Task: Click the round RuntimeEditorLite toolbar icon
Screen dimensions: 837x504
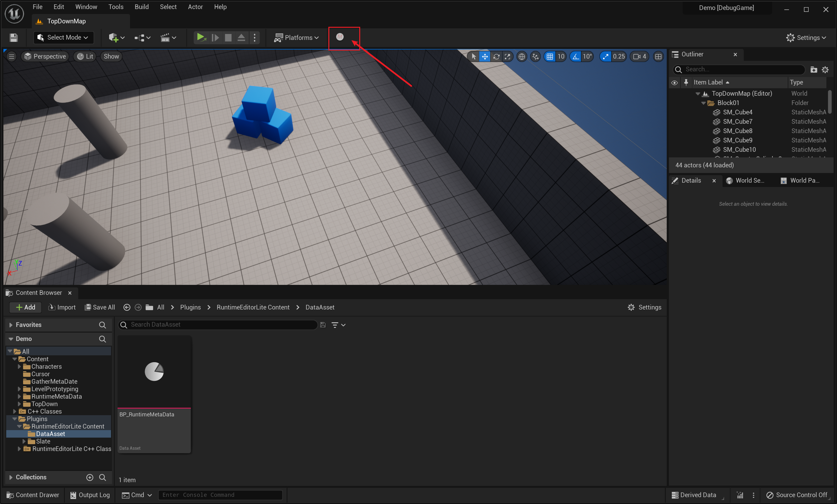Action: click(x=340, y=37)
